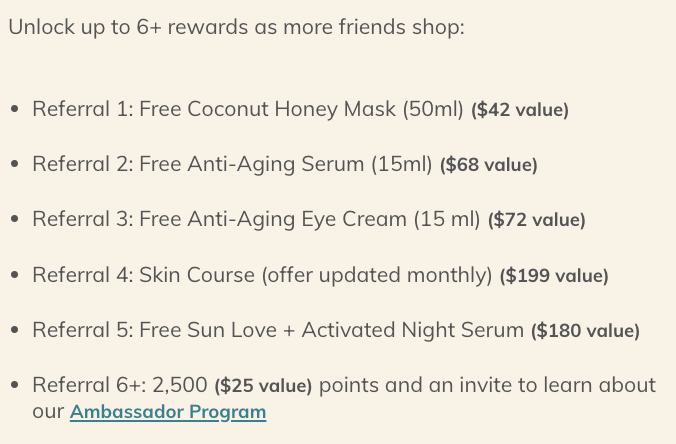Select the Referral 1 Coconut Honey Mask text
The image size is (676, 444).
tap(248, 109)
